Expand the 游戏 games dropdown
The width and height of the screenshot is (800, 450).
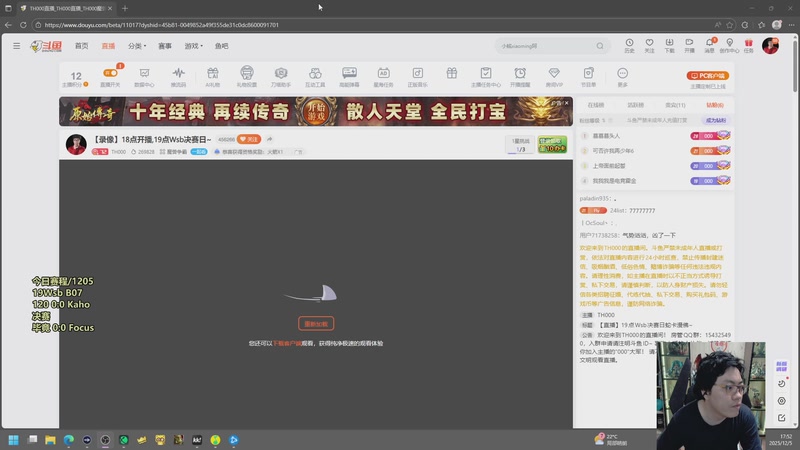coord(193,46)
